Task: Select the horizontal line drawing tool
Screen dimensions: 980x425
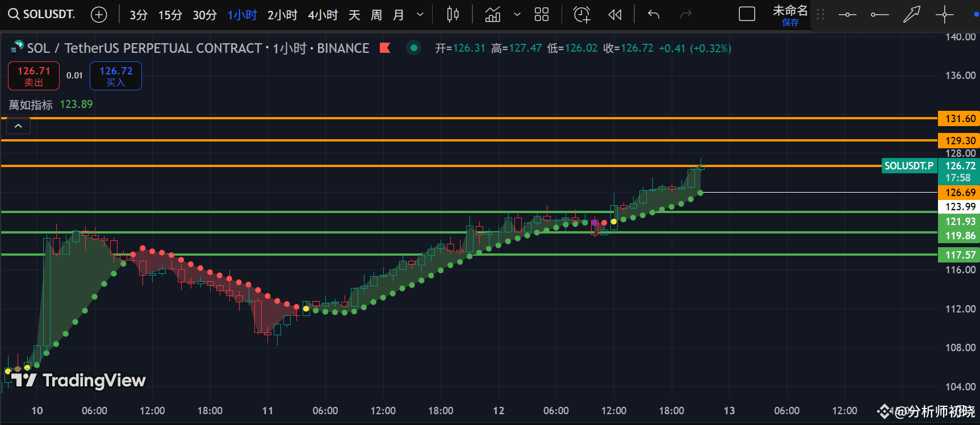Action: 847,15
